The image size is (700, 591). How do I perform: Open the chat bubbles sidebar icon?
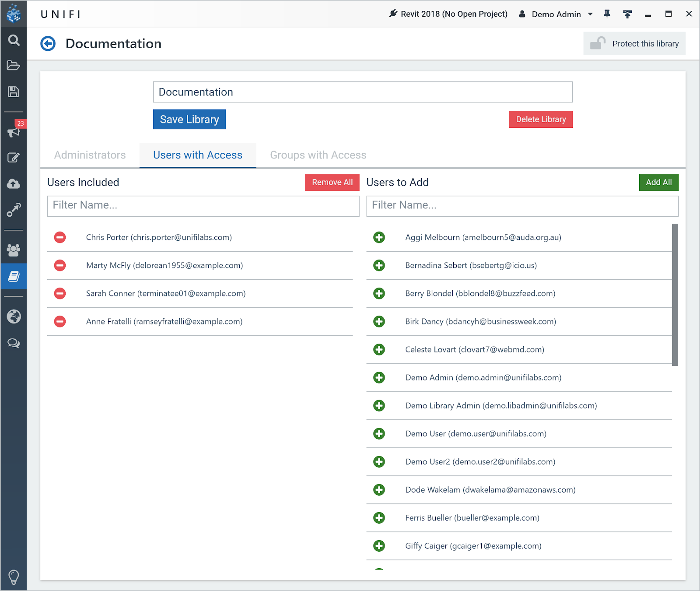click(x=14, y=343)
